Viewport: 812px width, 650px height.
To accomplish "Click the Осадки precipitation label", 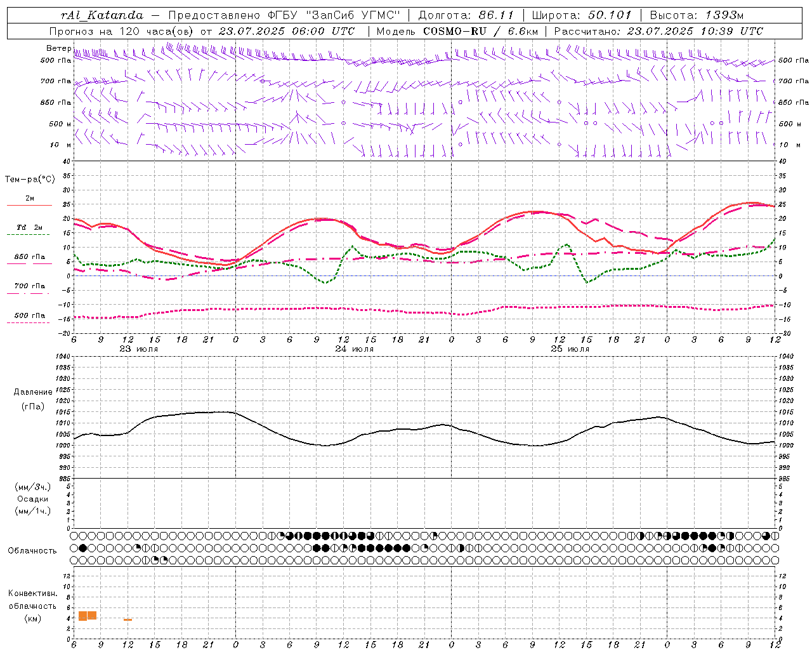I will click(33, 499).
